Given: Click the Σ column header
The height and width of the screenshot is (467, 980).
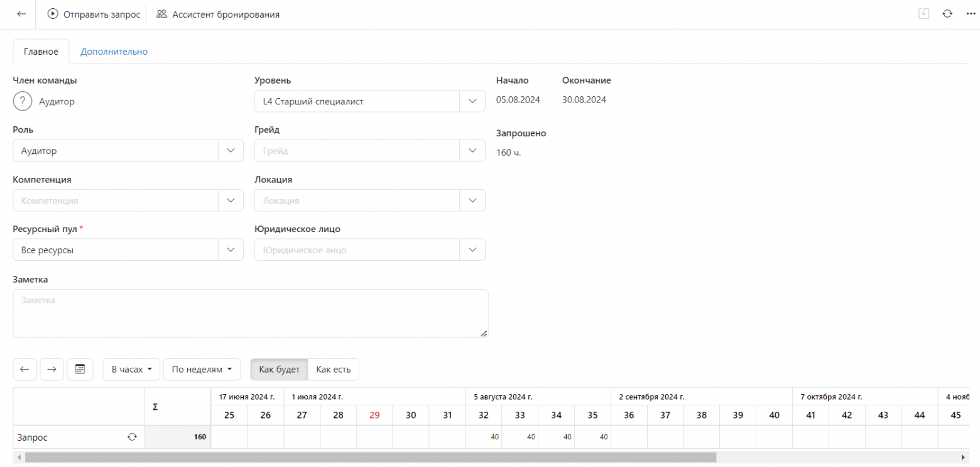Looking at the screenshot, I should pos(178,407).
